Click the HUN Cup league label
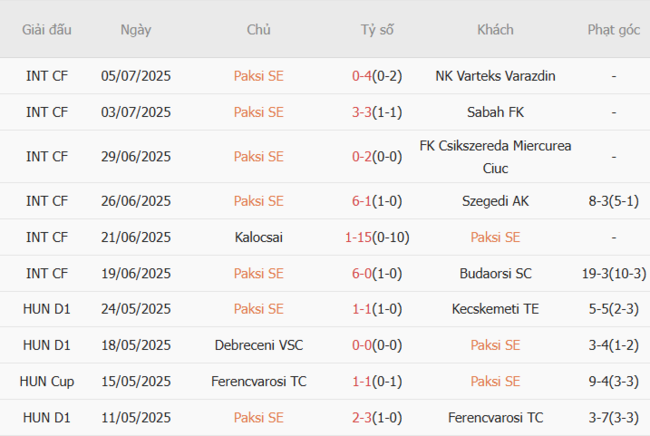 coord(47,381)
